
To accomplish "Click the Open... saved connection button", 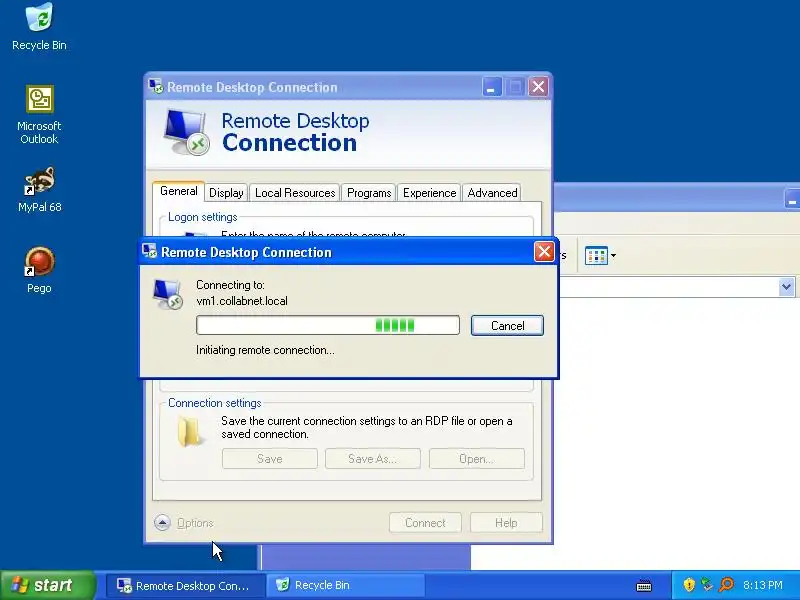I will (477, 459).
